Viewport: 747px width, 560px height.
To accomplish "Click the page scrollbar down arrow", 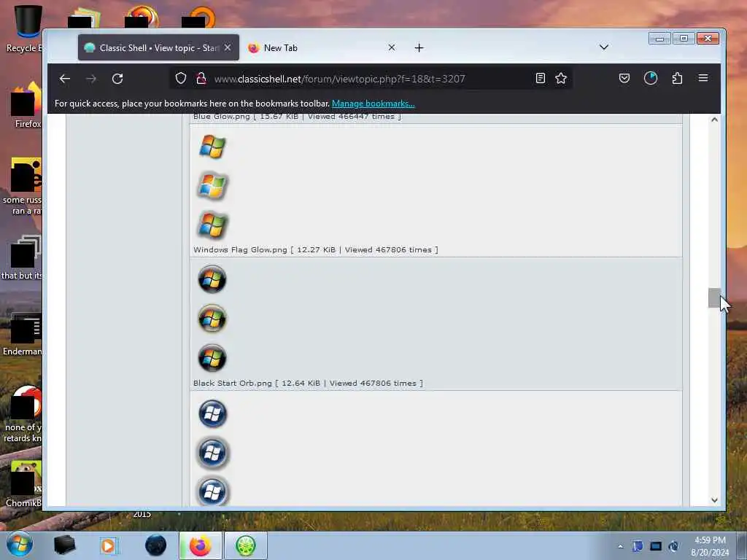I will 714,500.
